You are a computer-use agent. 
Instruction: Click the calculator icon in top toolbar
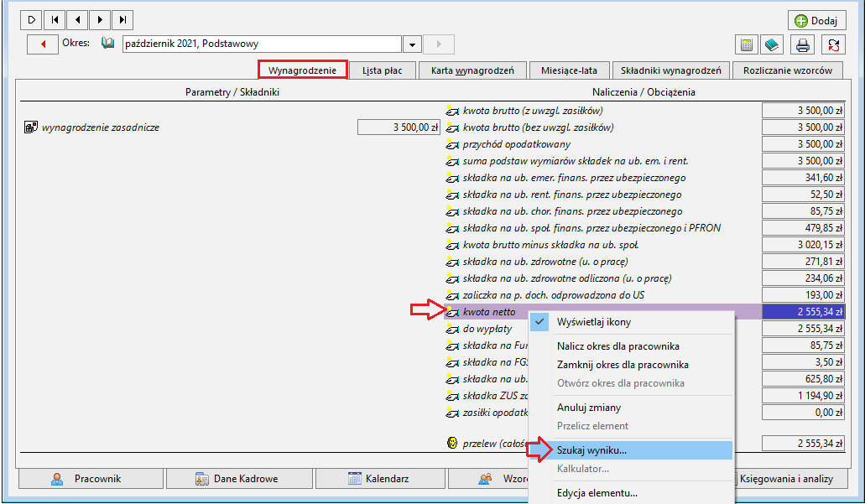747,44
